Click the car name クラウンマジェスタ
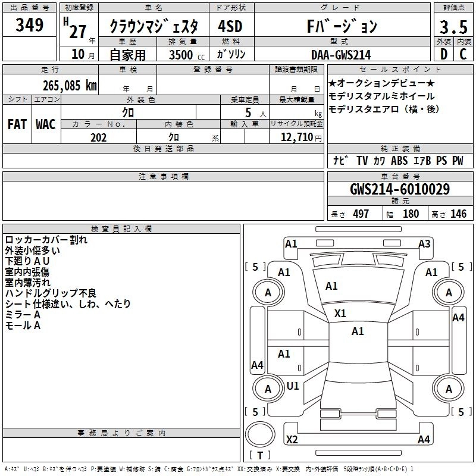 pyautogui.click(x=154, y=26)
